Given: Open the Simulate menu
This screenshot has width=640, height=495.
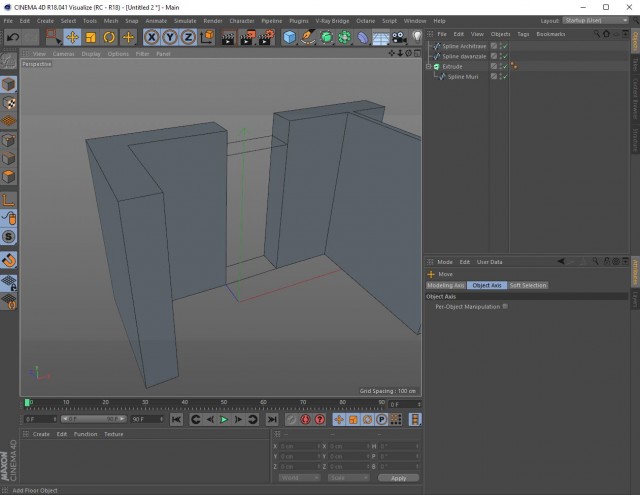Looking at the screenshot, I should tap(185, 21).
